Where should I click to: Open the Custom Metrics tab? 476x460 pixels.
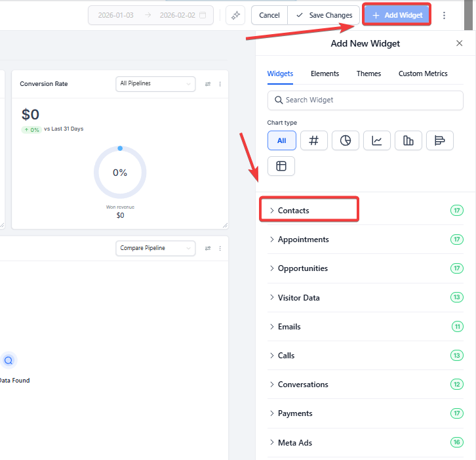click(423, 73)
